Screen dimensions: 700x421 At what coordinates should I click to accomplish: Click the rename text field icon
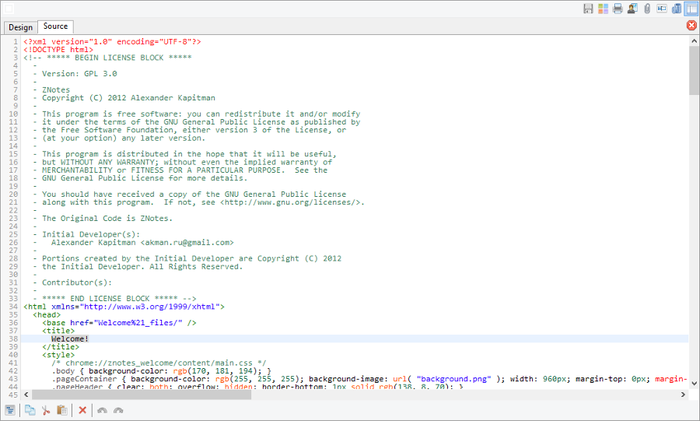(x=662, y=8)
